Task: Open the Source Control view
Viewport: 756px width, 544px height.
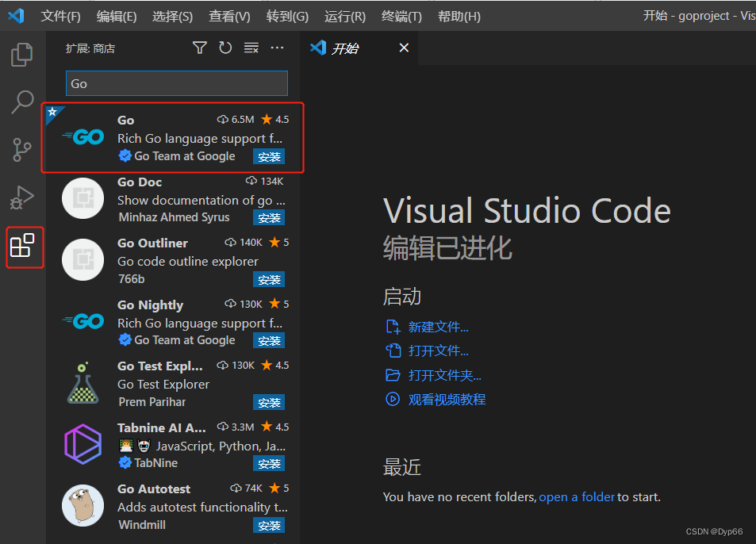Action: [x=22, y=149]
